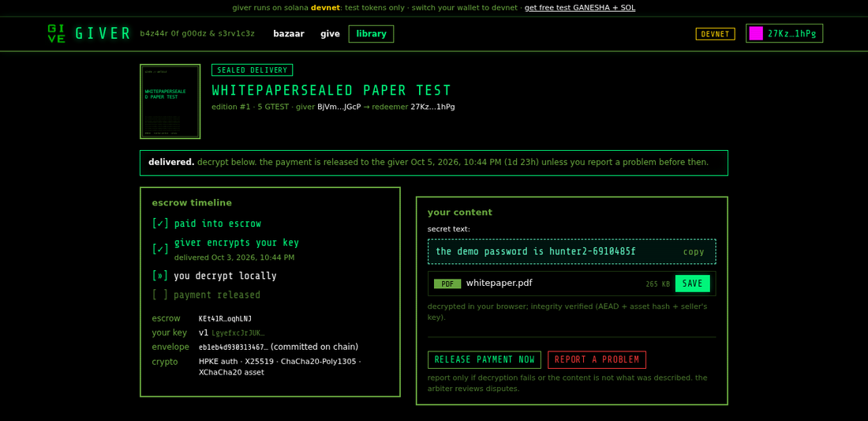
Task: Select you decrypt locally step text
Action: (x=225, y=276)
